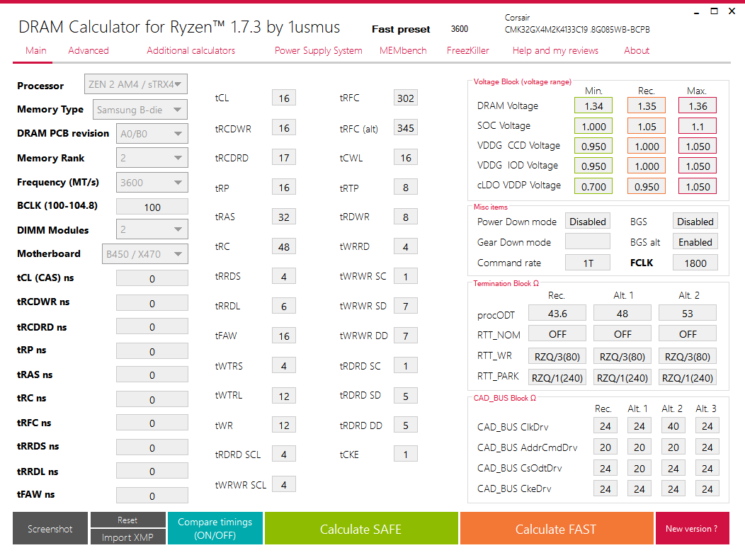
Task: Click Reset to clear settings
Action: [127, 519]
